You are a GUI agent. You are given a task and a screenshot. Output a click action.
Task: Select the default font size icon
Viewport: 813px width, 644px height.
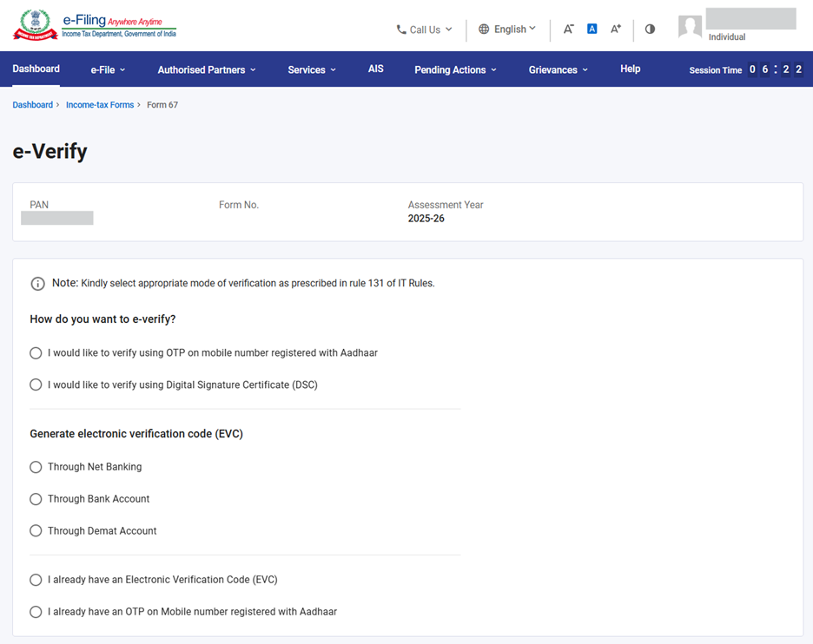click(592, 29)
